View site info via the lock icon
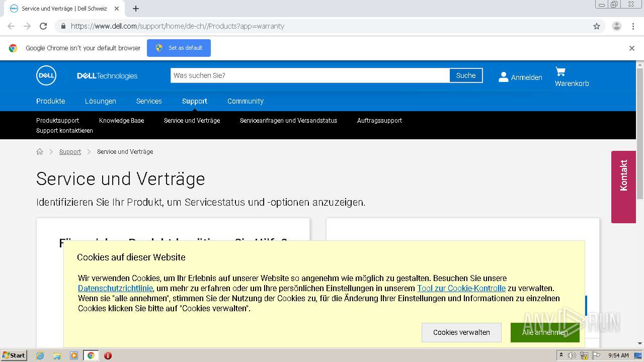This screenshot has height=362, width=644. click(x=63, y=26)
